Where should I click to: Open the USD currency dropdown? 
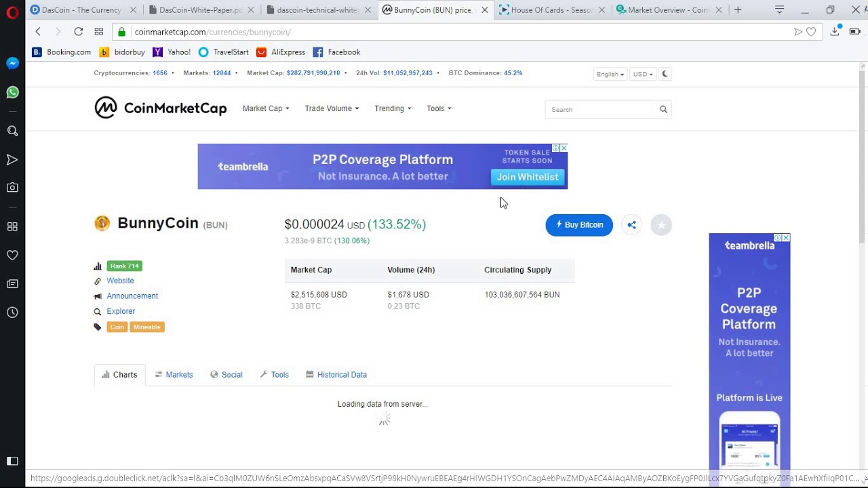tap(642, 74)
